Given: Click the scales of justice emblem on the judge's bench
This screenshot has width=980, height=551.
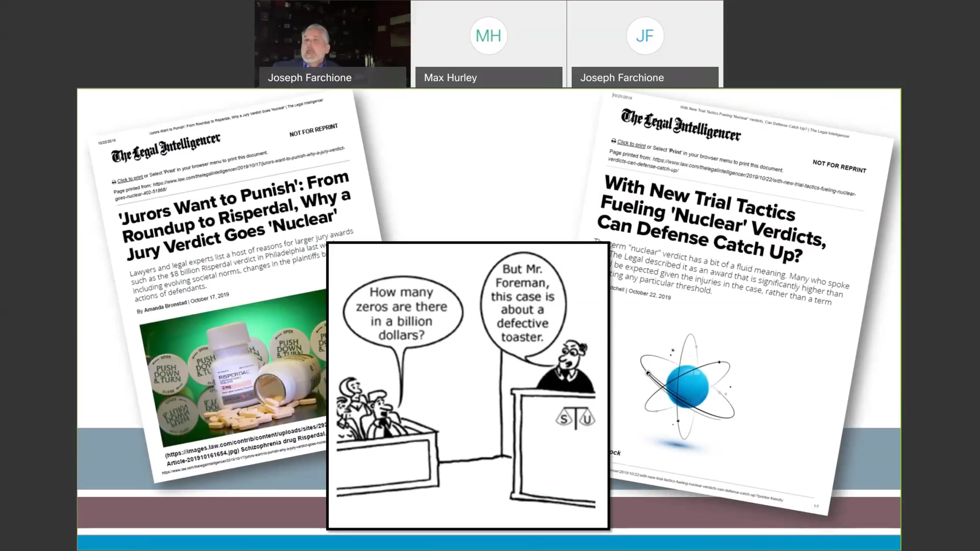Looking at the screenshot, I should pos(575,418).
